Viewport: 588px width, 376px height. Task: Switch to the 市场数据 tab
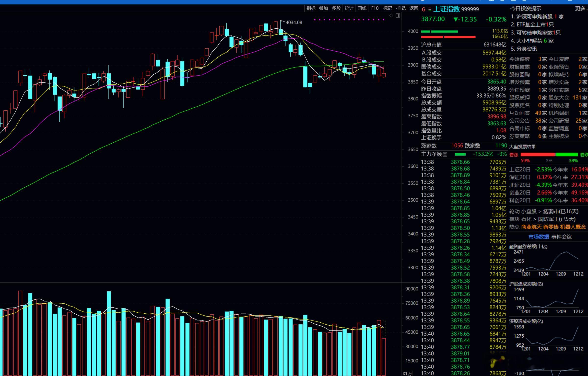pyautogui.click(x=539, y=237)
